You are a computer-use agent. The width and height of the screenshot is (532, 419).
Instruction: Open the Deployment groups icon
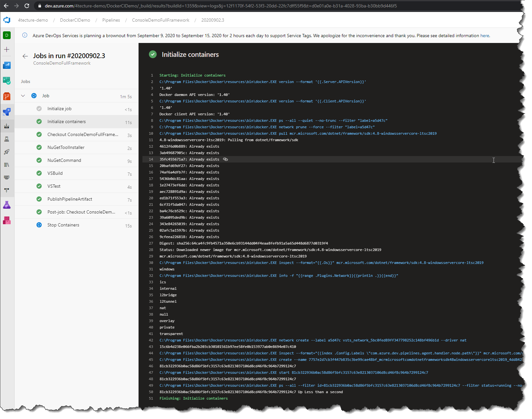click(x=7, y=190)
